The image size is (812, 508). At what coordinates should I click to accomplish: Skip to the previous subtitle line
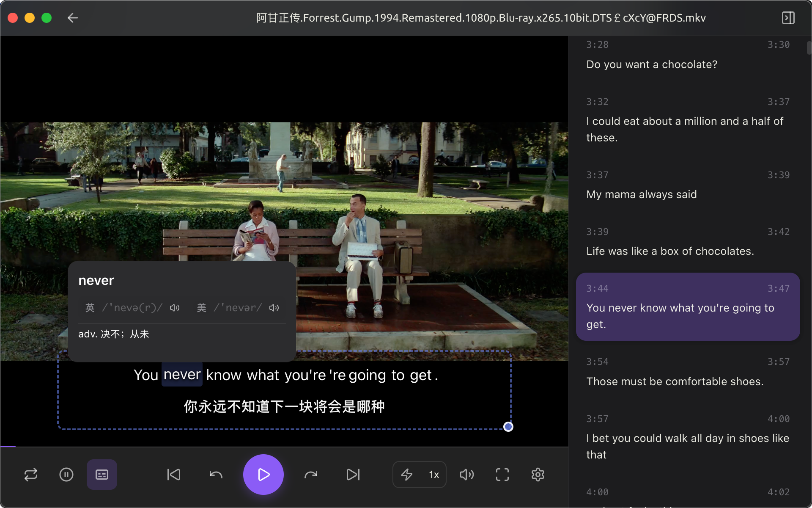[x=174, y=475]
